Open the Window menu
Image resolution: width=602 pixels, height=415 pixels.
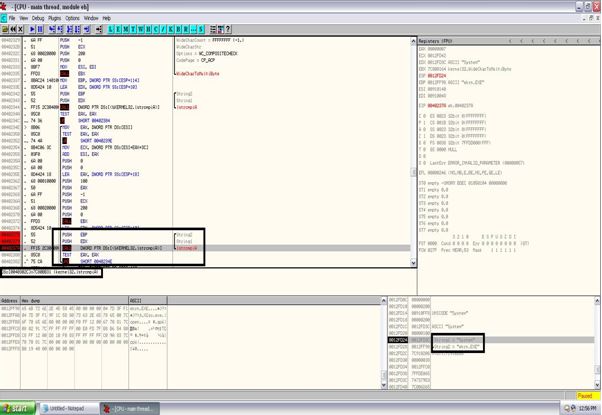[91, 18]
